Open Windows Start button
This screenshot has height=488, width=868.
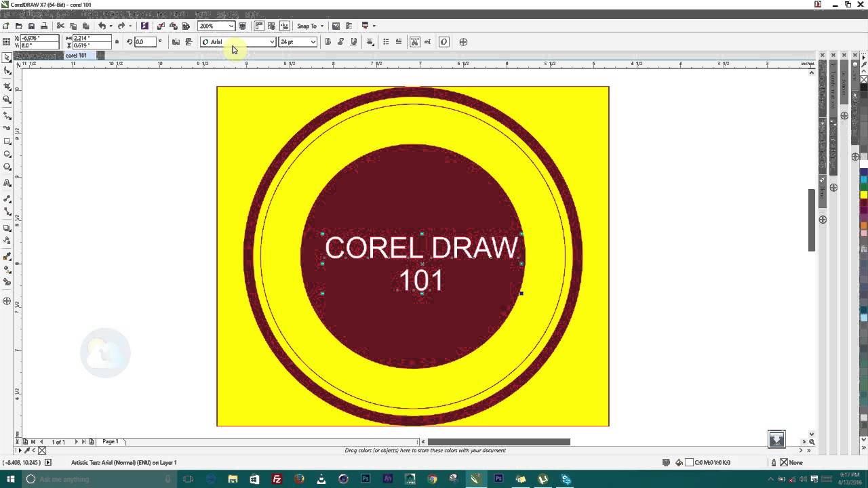(10, 479)
